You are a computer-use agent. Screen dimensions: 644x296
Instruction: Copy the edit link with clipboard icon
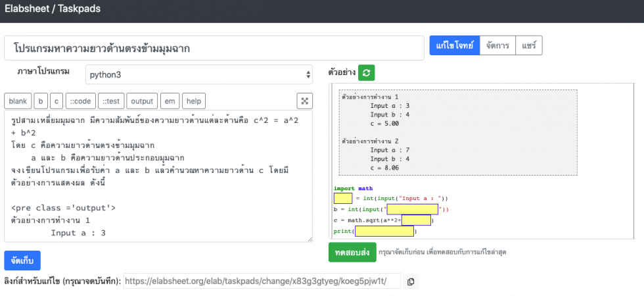(x=411, y=282)
